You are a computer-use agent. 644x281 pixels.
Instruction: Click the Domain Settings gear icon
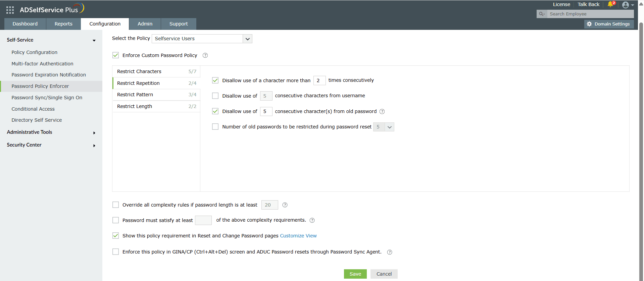pyautogui.click(x=589, y=24)
